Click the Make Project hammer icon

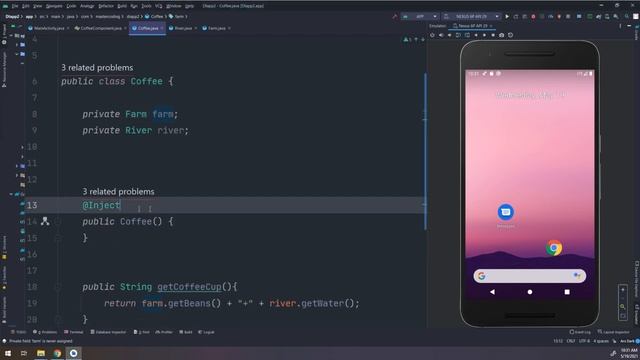click(x=395, y=16)
